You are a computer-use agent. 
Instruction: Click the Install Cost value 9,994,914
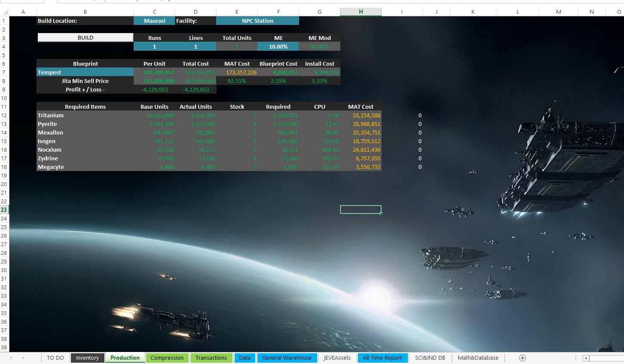click(x=319, y=72)
